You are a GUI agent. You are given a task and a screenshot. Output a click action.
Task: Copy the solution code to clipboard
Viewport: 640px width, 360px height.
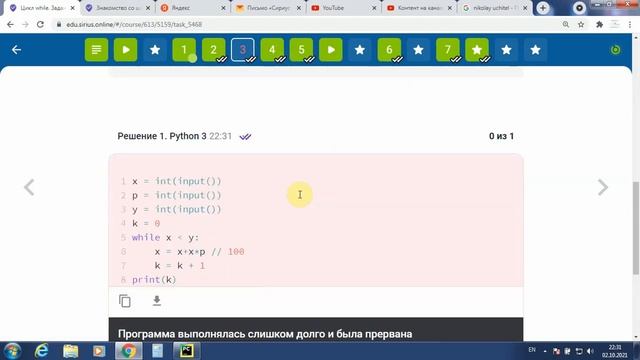pos(124,301)
